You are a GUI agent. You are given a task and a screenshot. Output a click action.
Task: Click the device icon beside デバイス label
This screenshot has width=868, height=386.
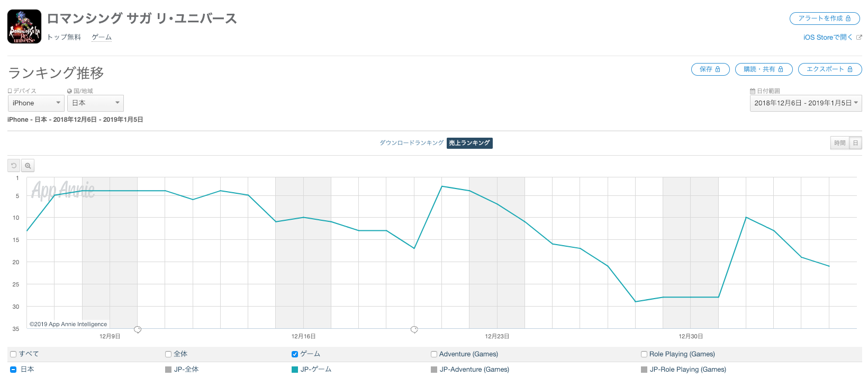coord(10,91)
